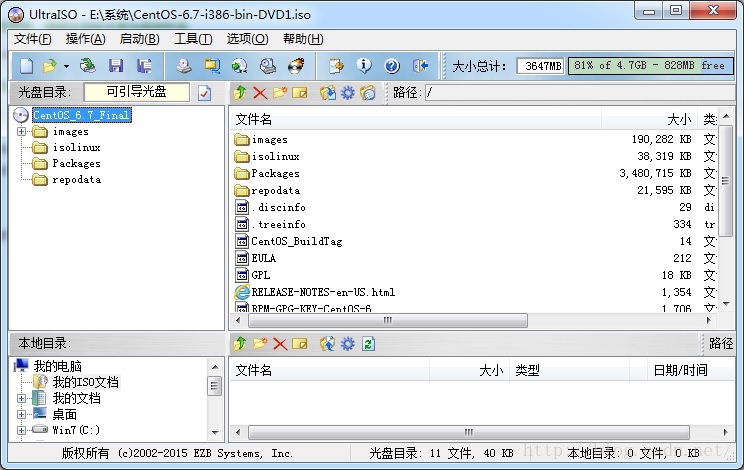Open the dropdown arrow beside the Open icon
Screen dimensions: 744x470
66,66
